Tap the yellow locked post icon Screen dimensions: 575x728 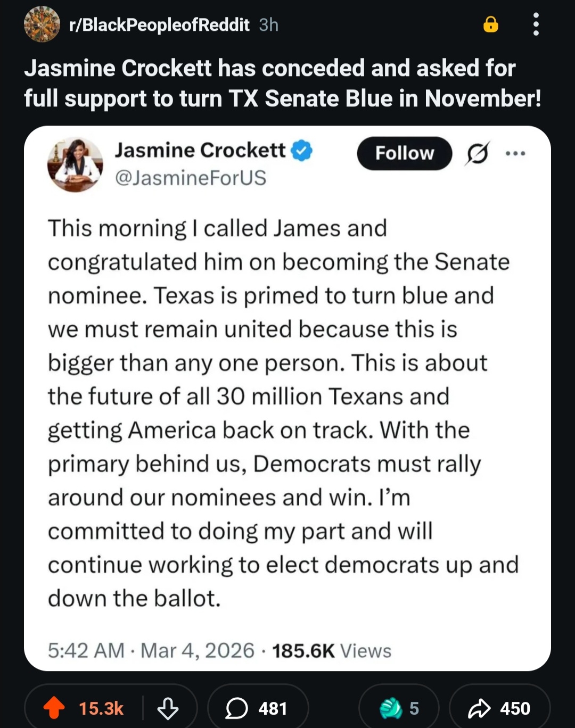[x=490, y=24]
